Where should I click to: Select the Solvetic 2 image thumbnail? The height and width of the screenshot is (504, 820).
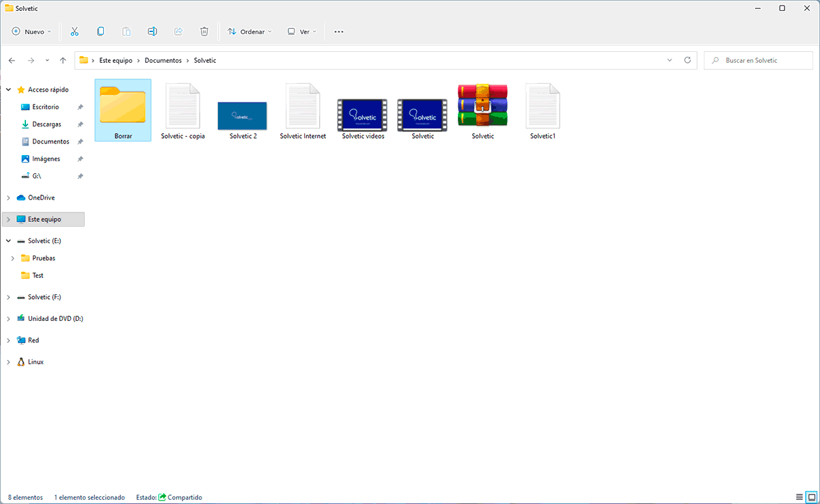(x=243, y=120)
